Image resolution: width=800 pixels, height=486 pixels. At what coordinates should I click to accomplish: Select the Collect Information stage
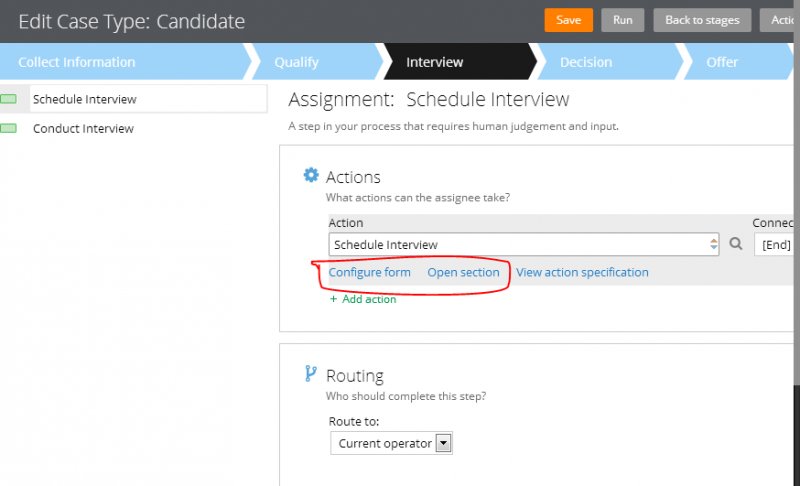77,62
